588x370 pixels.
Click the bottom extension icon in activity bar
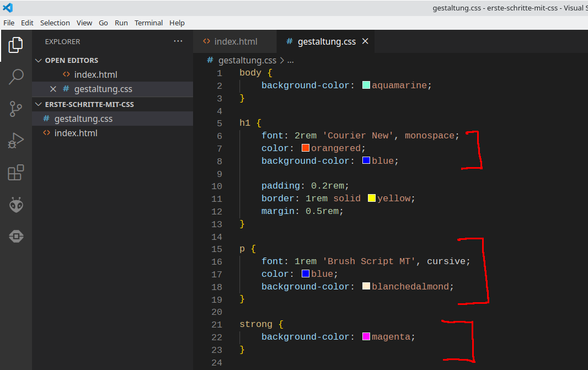[x=15, y=236]
